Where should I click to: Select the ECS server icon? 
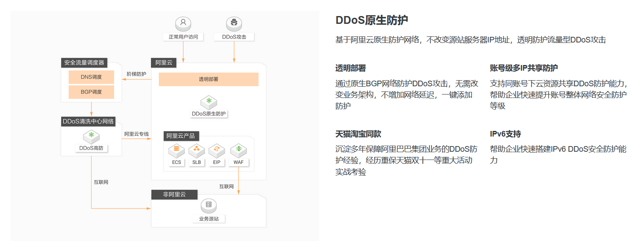click(177, 150)
